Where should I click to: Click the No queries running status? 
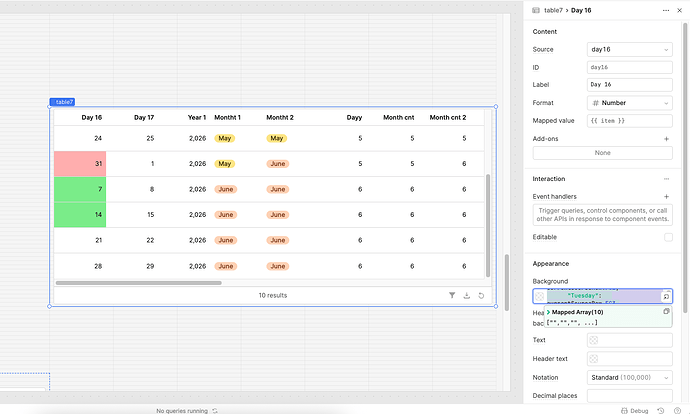(x=182, y=410)
